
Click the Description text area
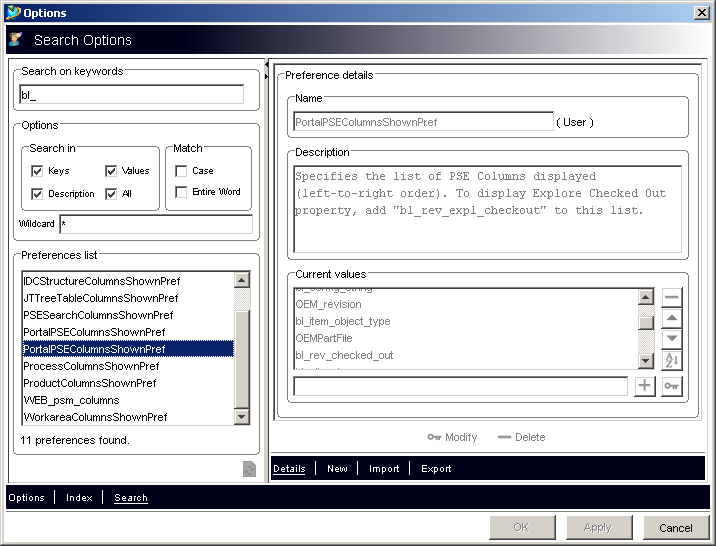tap(488, 209)
